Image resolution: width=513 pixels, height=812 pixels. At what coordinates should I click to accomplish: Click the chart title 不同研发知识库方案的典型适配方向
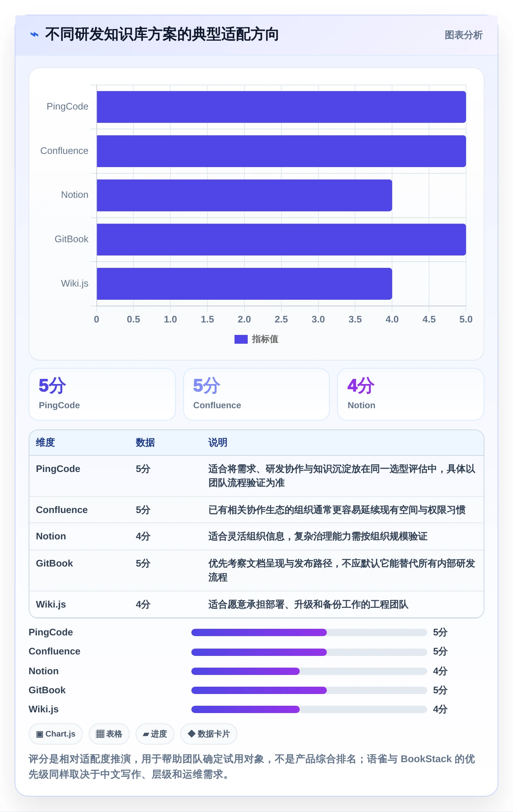pos(162,34)
